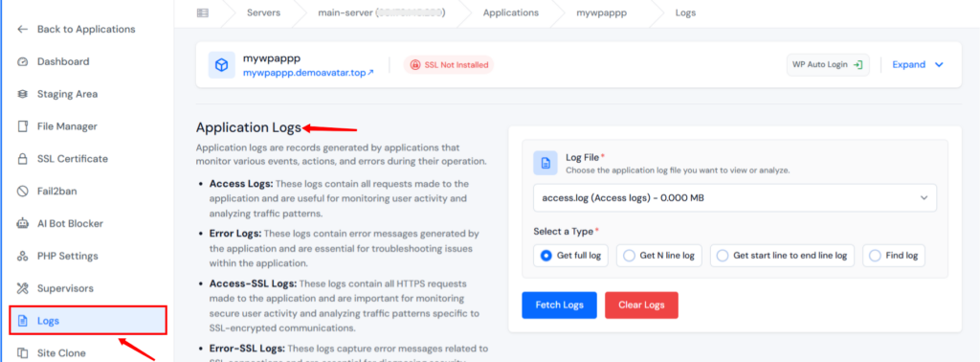
Task: Click the Log File document icon
Action: click(546, 163)
